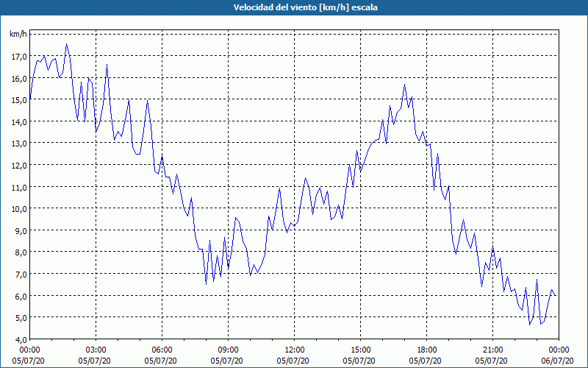
Task: Select the 14,0 y-axis value
Action: point(19,121)
